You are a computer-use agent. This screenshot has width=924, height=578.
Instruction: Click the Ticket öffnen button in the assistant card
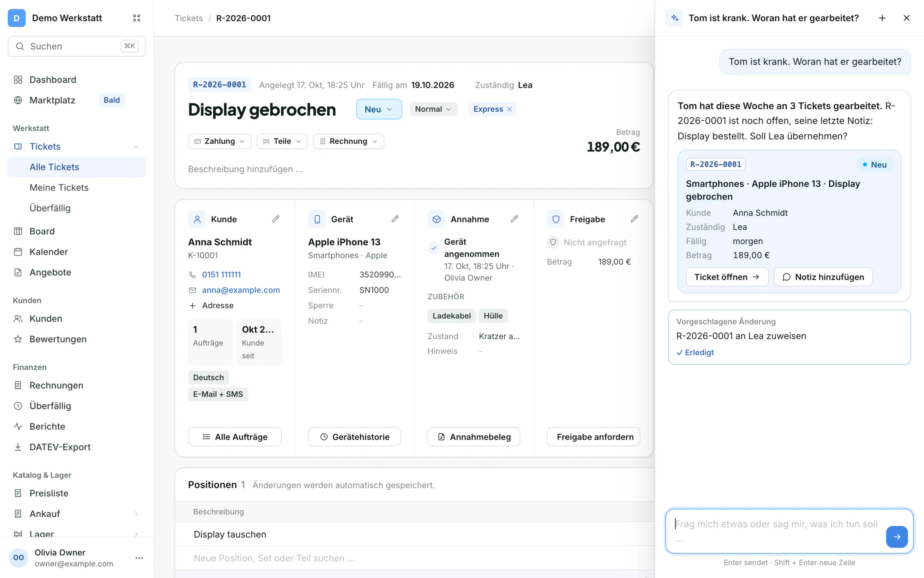(727, 277)
